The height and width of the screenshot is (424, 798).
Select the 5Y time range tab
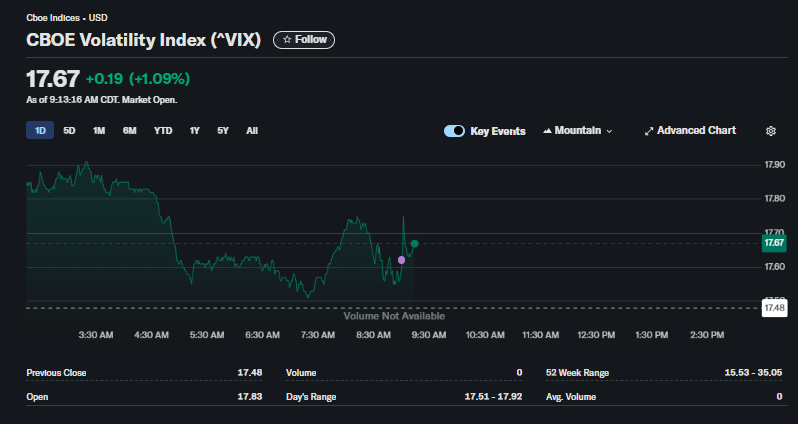[x=223, y=131]
